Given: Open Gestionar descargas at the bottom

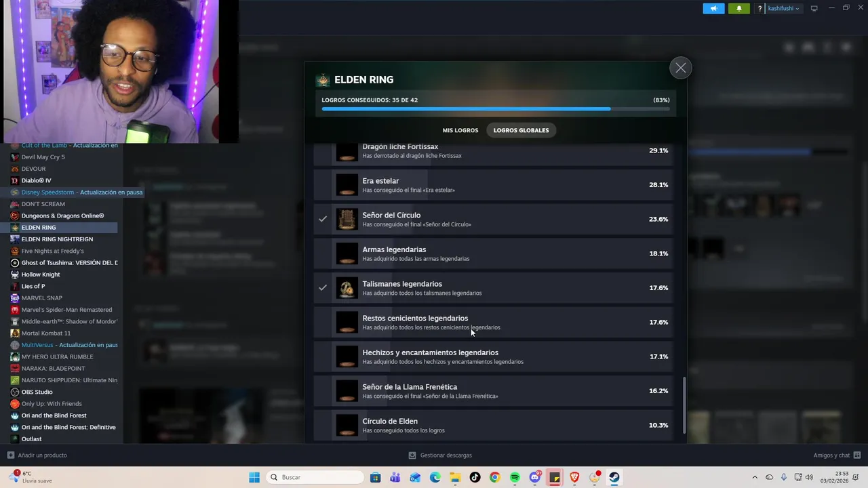Looking at the screenshot, I should [x=440, y=455].
